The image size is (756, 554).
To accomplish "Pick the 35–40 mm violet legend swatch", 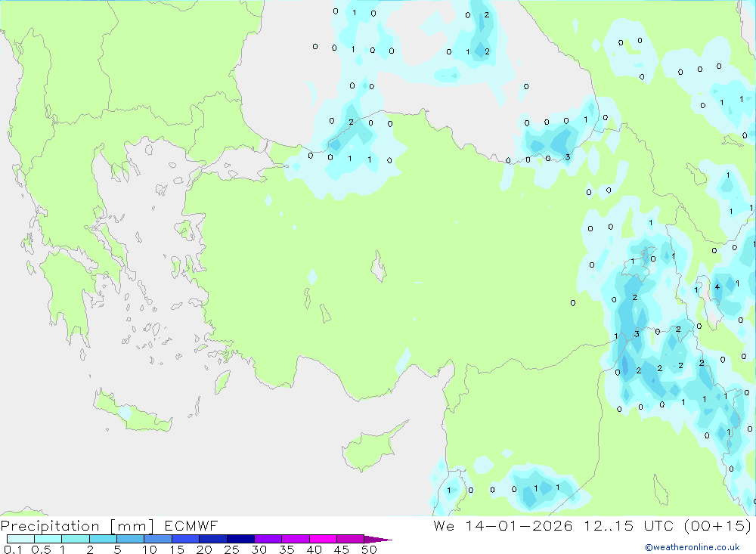I will point(296,539).
